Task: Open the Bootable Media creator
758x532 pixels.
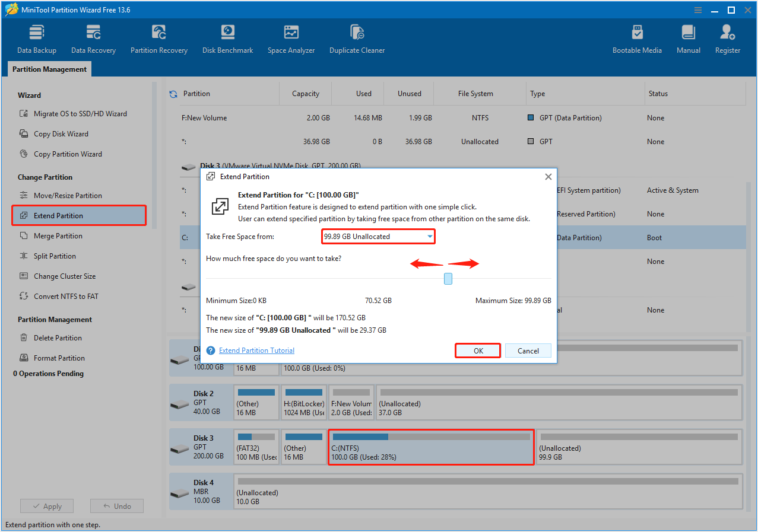Action: [x=637, y=37]
